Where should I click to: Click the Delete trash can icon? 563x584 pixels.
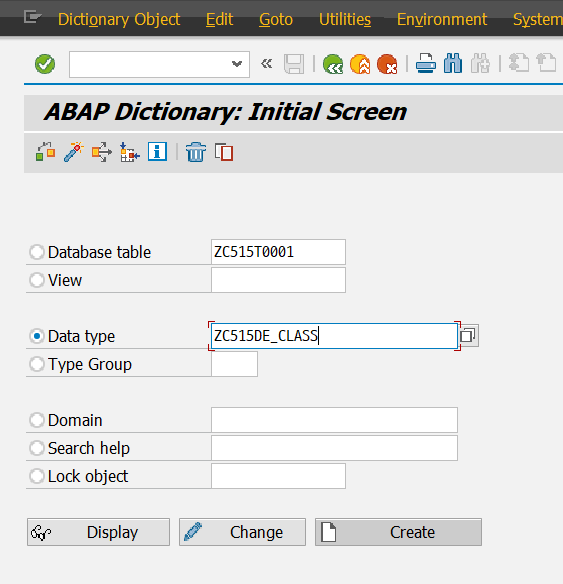click(x=196, y=152)
